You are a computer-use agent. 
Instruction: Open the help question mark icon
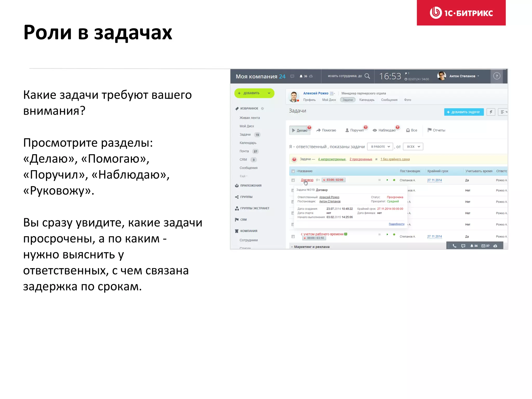496,76
